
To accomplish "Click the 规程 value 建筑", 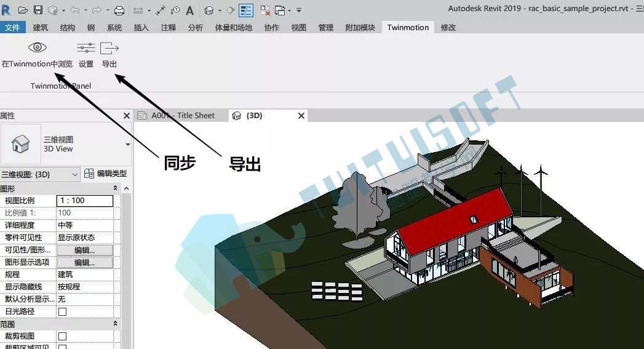I will pyautogui.click(x=85, y=275).
